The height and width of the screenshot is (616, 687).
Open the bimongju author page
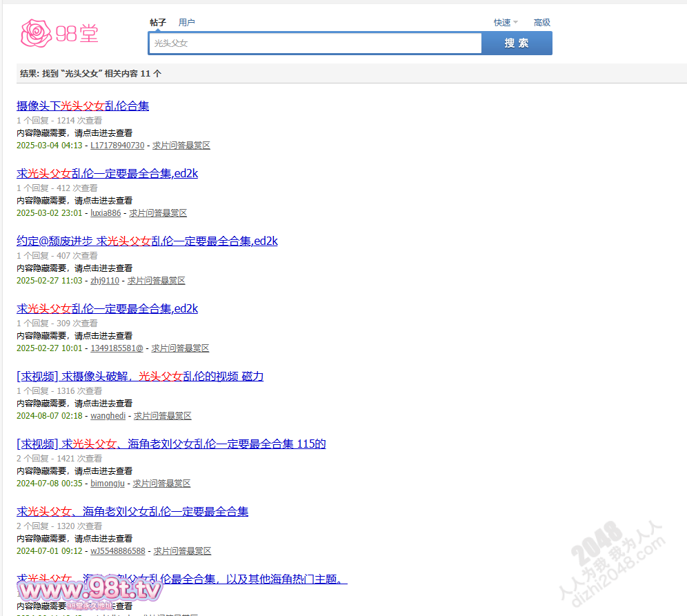(108, 484)
